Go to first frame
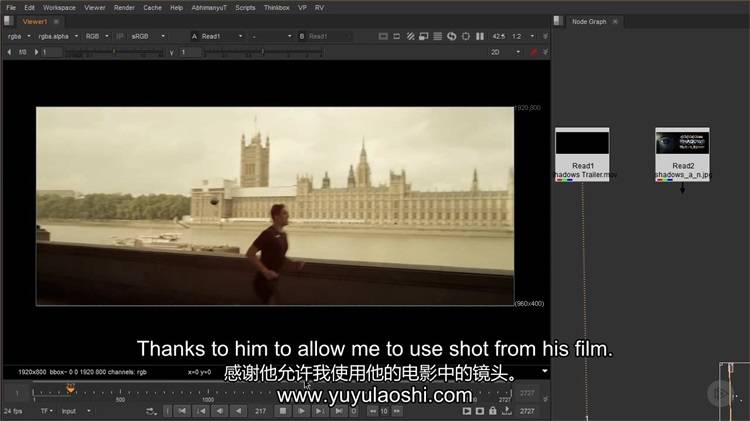750x421 pixels. pyautogui.click(x=182, y=411)
